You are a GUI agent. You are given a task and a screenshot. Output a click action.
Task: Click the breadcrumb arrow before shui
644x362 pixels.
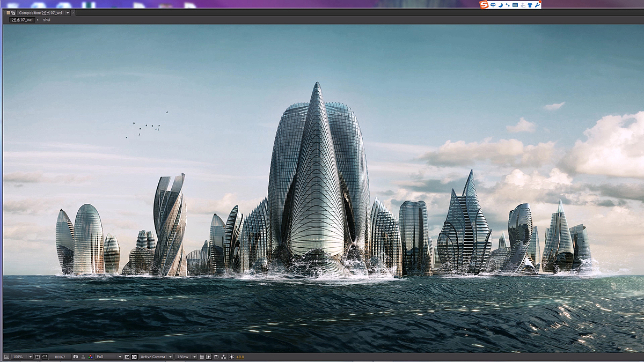[x=38, y=20]
